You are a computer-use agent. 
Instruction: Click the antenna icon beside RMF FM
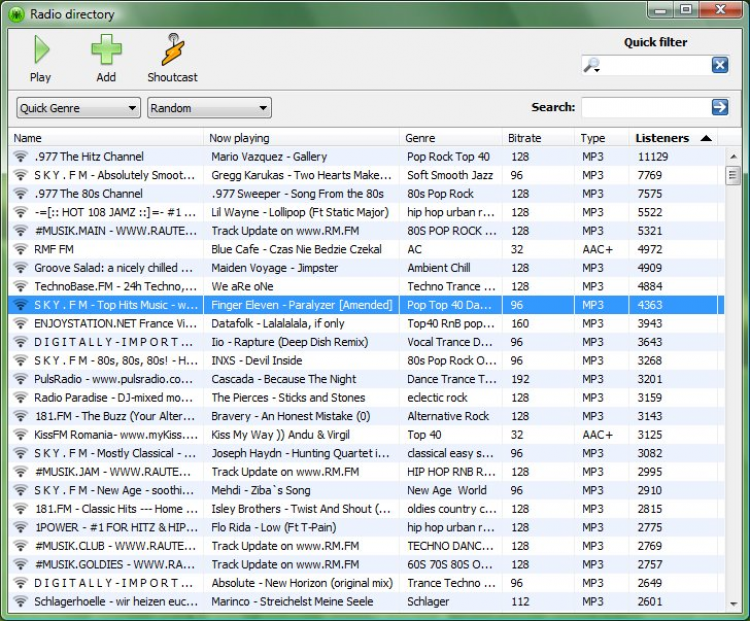click(x=20, y=249)
